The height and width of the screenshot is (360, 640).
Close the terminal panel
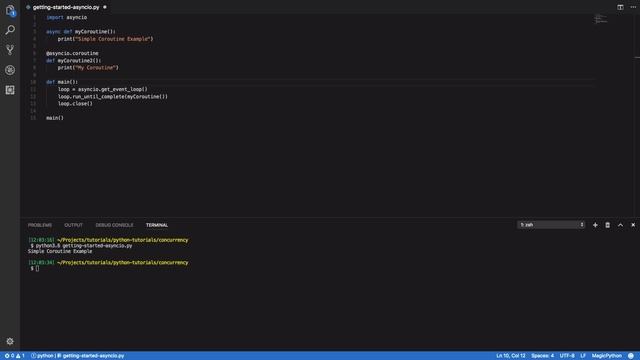click(x=633, y=225)
